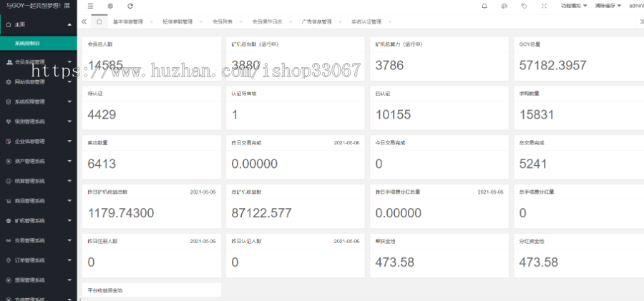Click the 矿机总算力 value 3786
644x301 pixels.
pos(389,65)
